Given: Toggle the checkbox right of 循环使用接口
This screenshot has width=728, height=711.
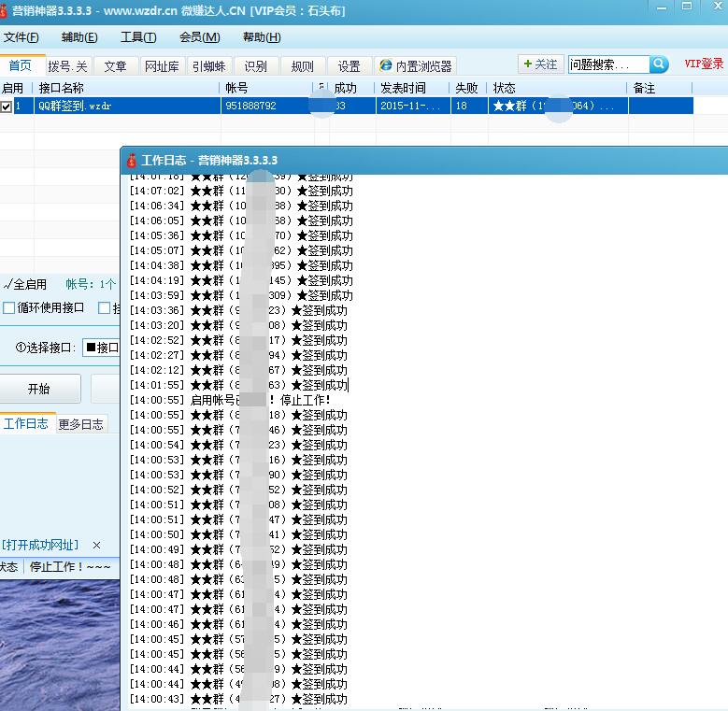Looking at the screenshot, I should pos(105,308).
